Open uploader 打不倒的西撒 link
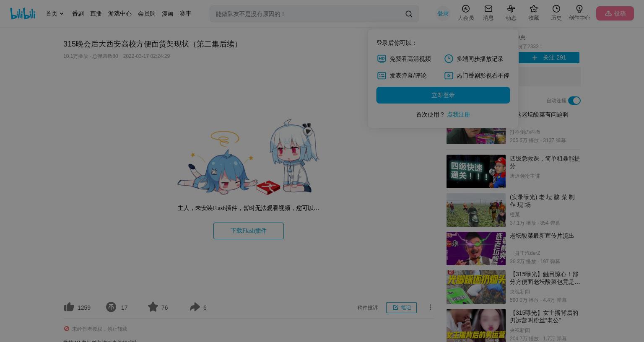Image resolution: width=644 pixels, height=342 pixels. coord(525,132)
